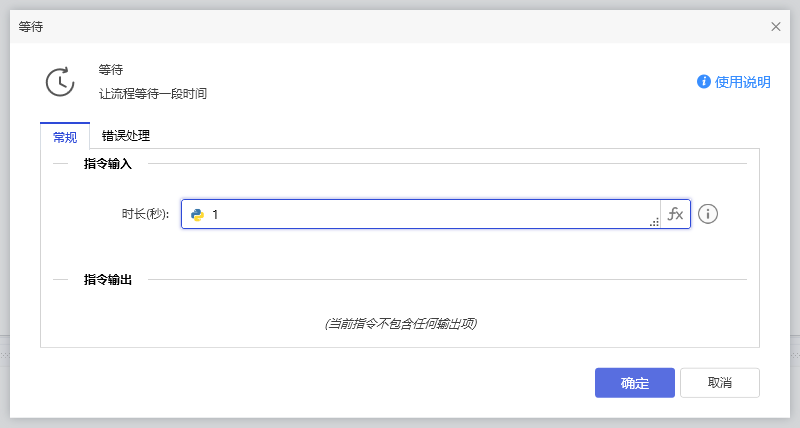The height and width of the screenshot is (428, 800).
Task: Click the resize grip in the duration field
Action: (655, 223)
